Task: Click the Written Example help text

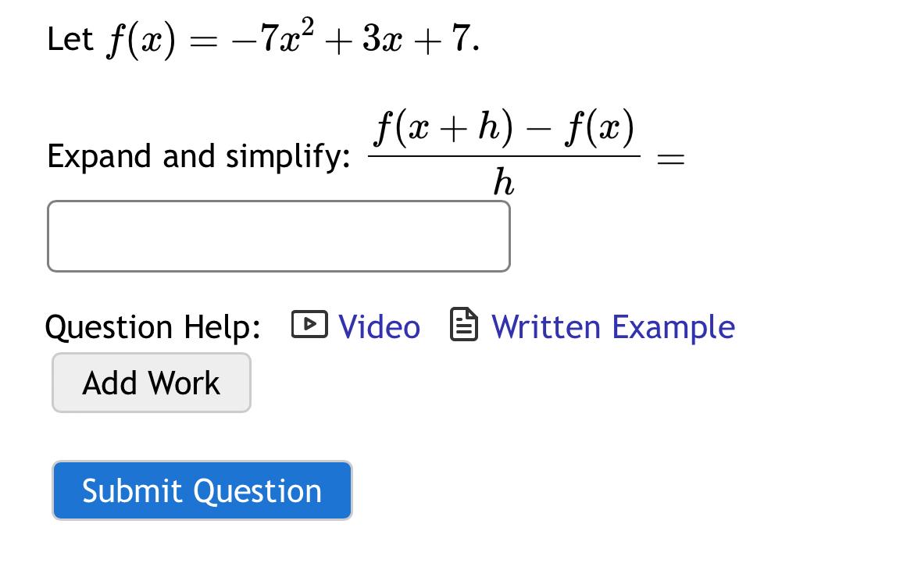Action: pos(612,326)
